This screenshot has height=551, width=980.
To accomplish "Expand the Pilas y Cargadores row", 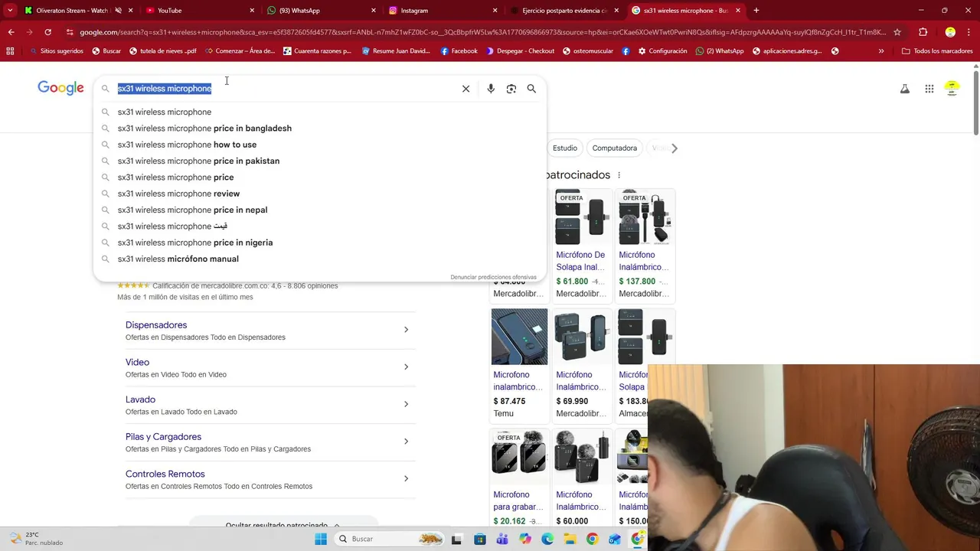I will (270, 442).
